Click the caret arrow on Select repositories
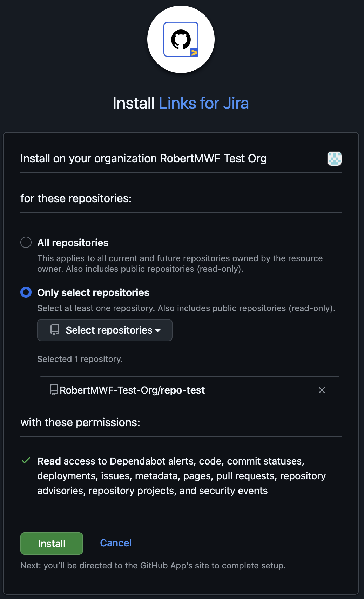The height and width of the screenshot is (599, 364). point(158,331)
